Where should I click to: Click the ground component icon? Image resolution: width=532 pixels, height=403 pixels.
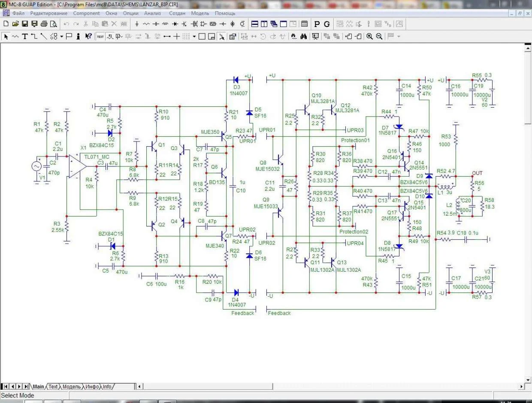[137, 24]
